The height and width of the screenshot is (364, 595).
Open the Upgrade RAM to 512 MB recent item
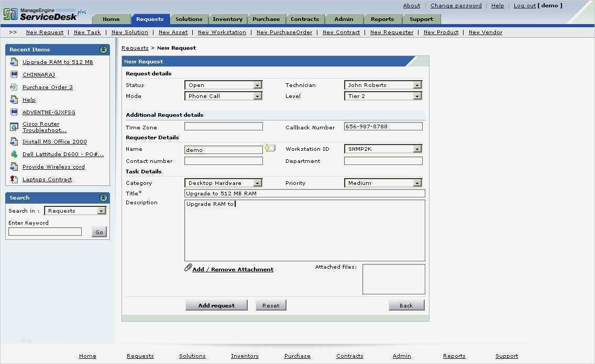58,62
